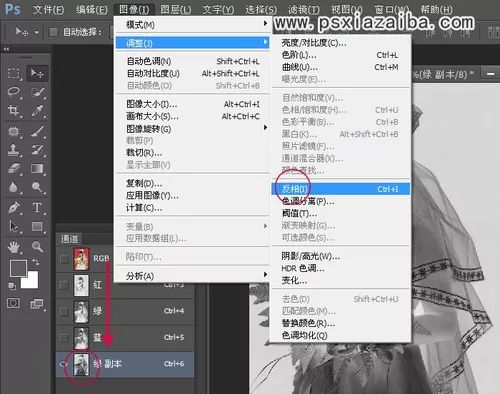
Task: Open the 文字(Y) menu
Action: (218, 10)
